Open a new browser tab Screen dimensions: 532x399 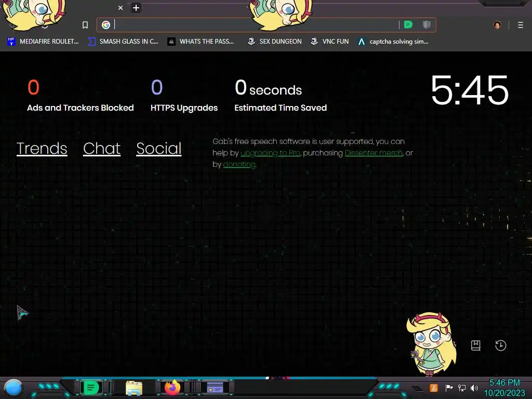point(136,8)
